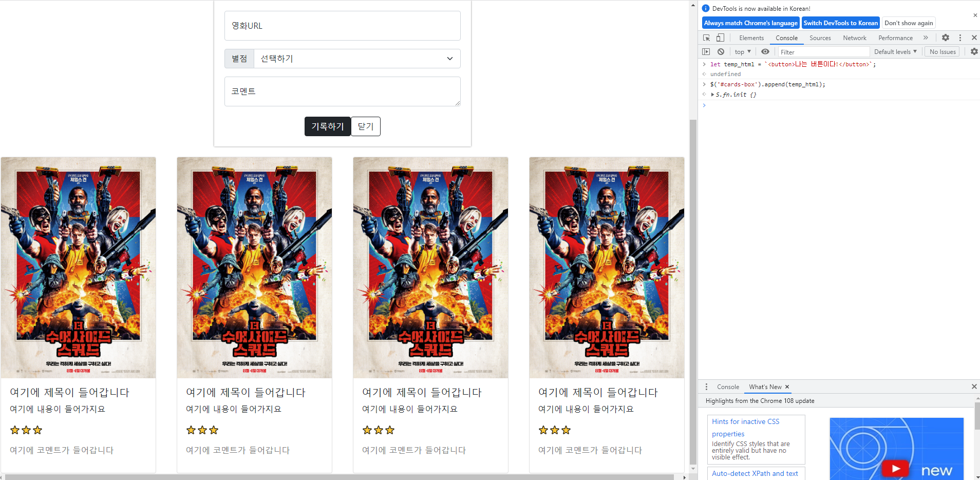Open the DevTools three-dot customize menu

(x=960, y=38)
